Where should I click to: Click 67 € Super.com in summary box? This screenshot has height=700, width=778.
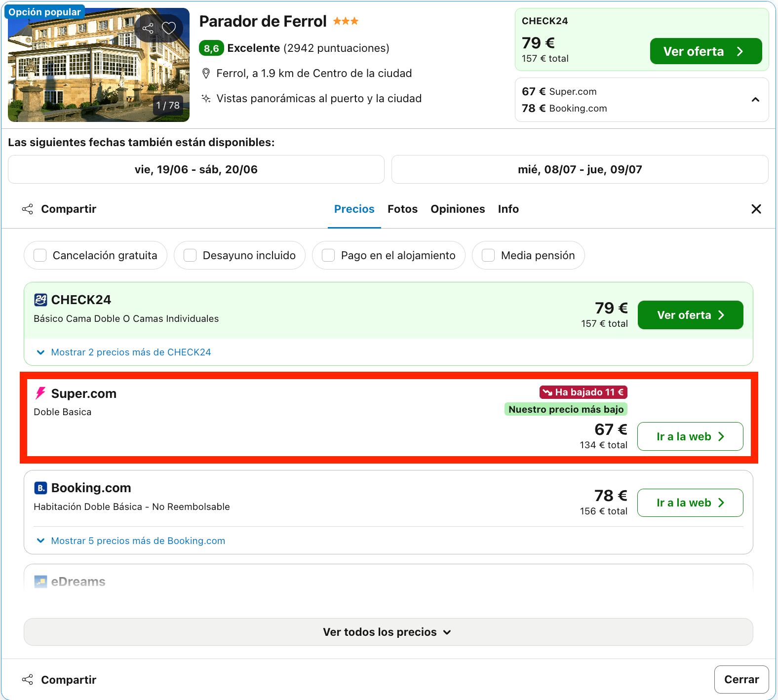559,91
